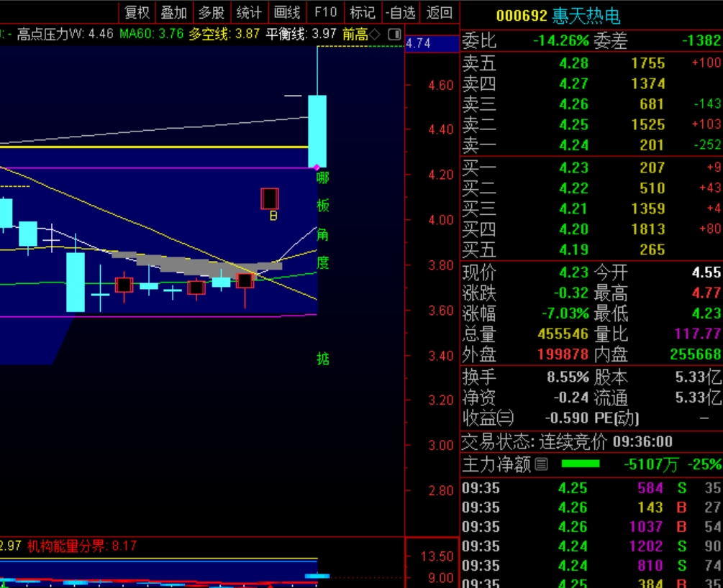Choose the 标记 mark button

point(363,12)
